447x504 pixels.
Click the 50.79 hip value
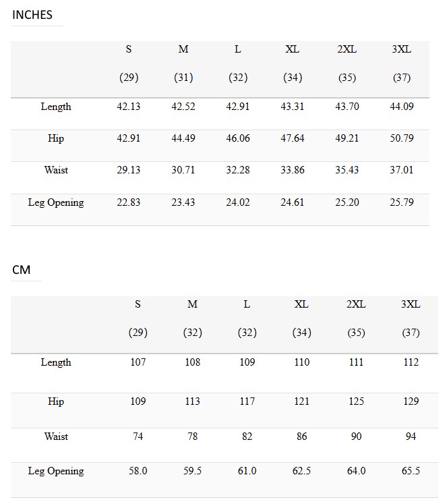coord(402,138)
